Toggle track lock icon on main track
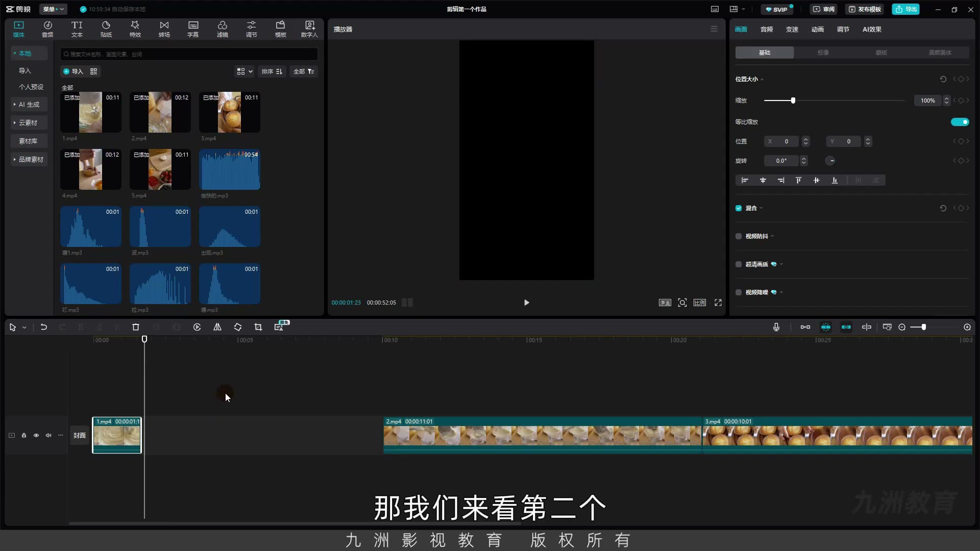980x551 pixels. [24, 435]
